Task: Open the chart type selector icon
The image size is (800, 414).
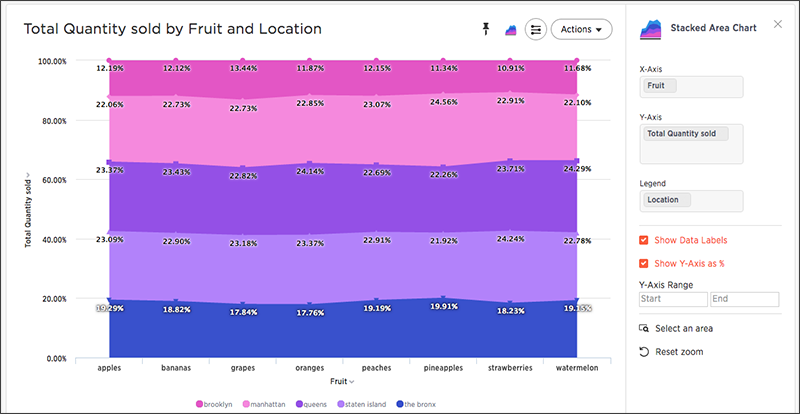Action: (x=511, y=30)
